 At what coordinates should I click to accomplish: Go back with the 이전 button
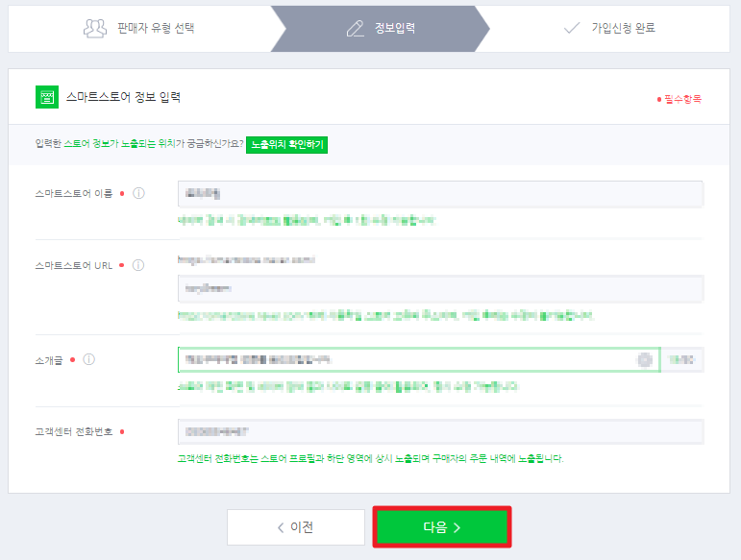click(296, 527)
